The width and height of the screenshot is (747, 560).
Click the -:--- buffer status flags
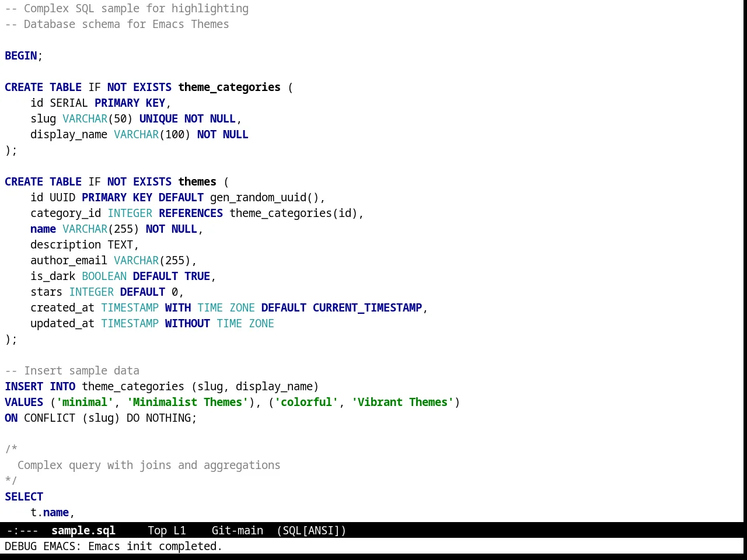click(x=23, y=530)
